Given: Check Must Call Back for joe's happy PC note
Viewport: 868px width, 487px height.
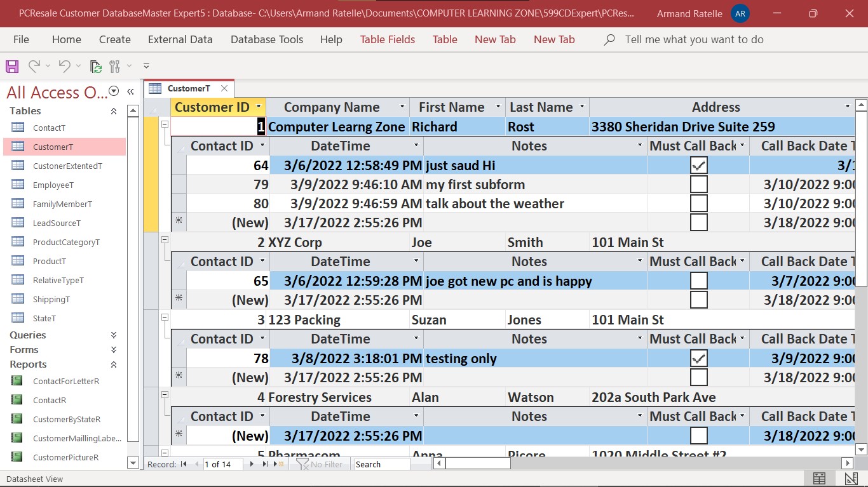Looking at the screenshot, I should click(x=698, y=280).
